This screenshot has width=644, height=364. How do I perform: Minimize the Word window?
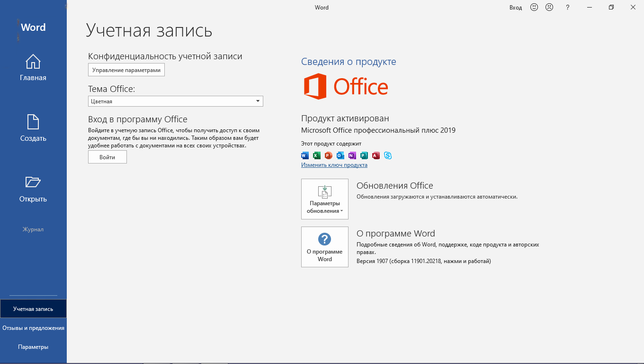coord(590,7)
